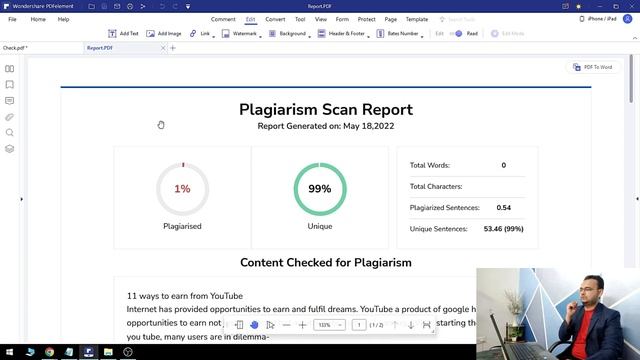Switch to the Tool tab
Screen dimensions: 640x360
coord(300,19)
